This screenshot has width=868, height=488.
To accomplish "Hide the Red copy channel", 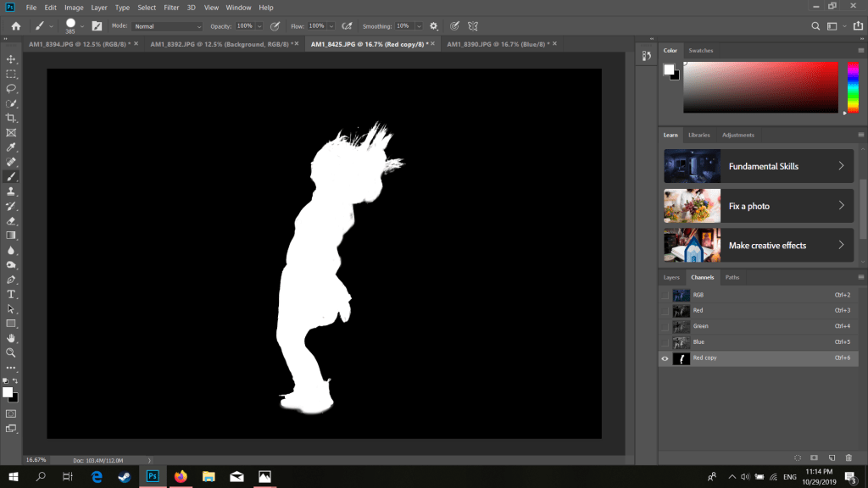I will click(665, 358).
